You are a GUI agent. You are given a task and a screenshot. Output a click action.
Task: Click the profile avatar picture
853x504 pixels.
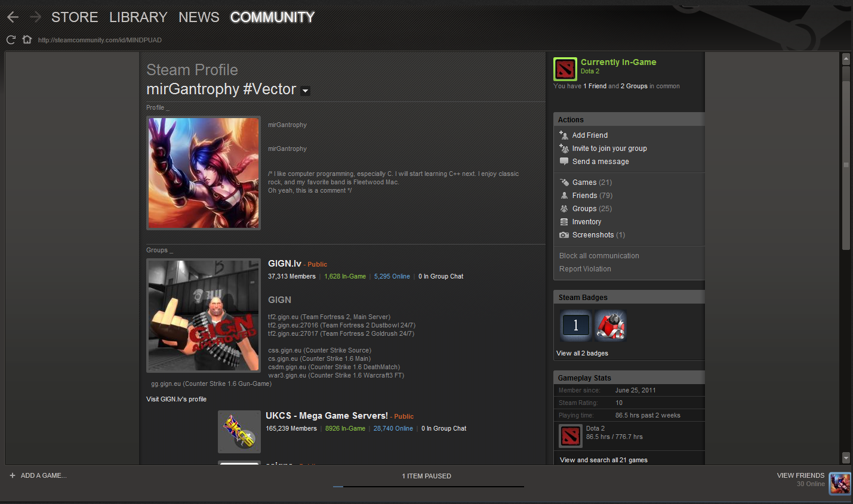204,173
